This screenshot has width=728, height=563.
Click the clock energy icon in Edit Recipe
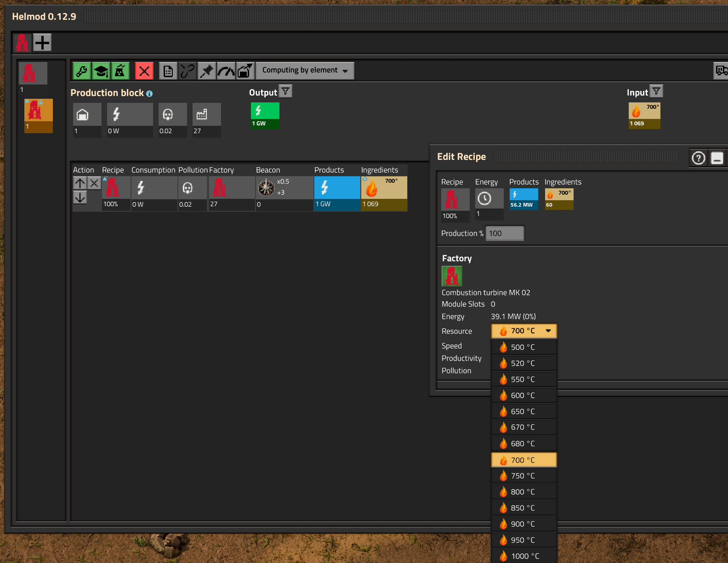[x=489, y=204]
